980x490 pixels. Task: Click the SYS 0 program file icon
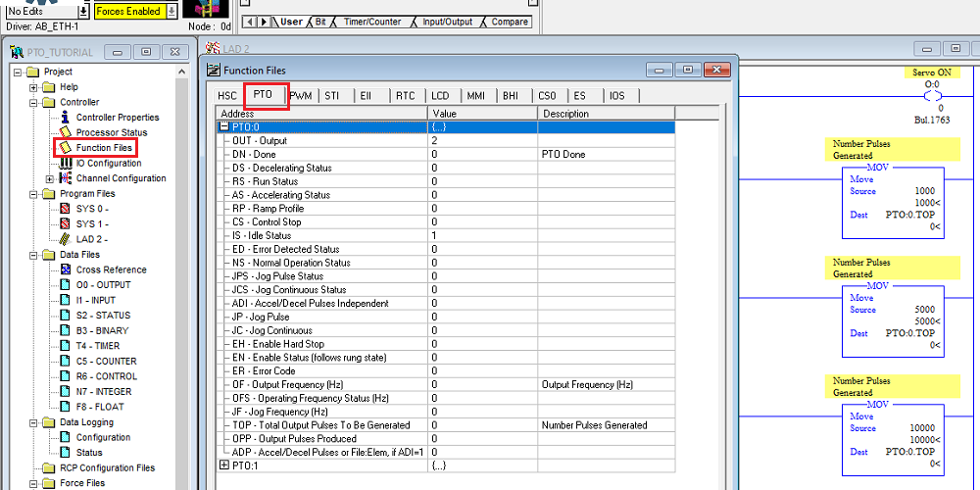coord(65,209)
